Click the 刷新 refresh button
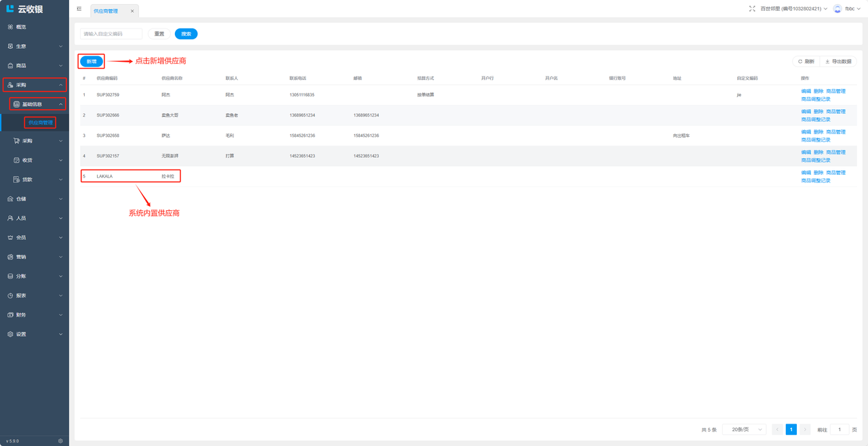Screen dimensions: 868x446 click(x=806, y=62)
